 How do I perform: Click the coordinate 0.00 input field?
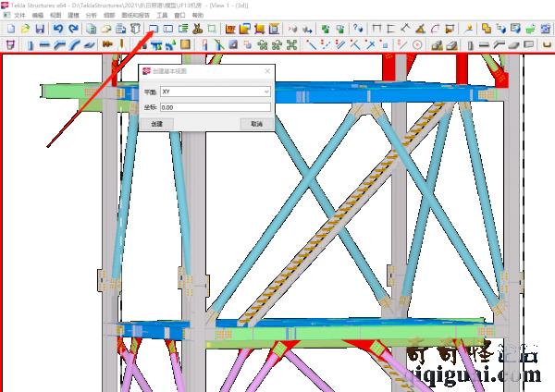coord(216,107)
